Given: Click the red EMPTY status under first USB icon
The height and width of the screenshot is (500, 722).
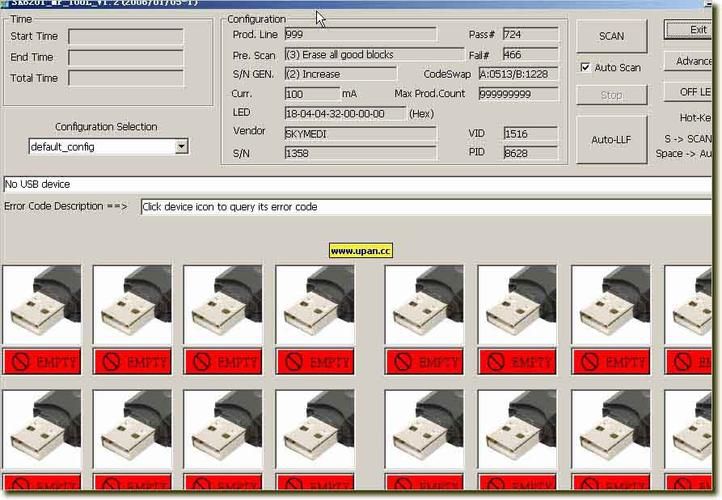Looking at the screenshot, I should coord(42,361).
